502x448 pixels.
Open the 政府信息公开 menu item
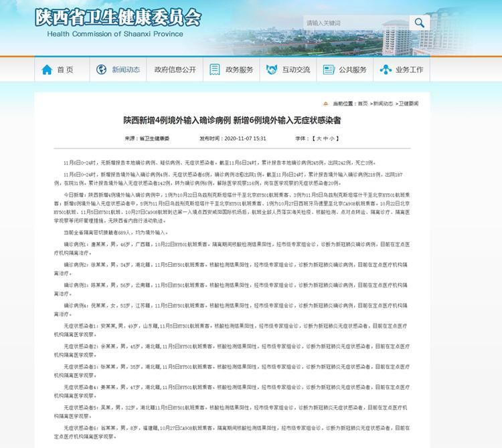click(175, 70)
